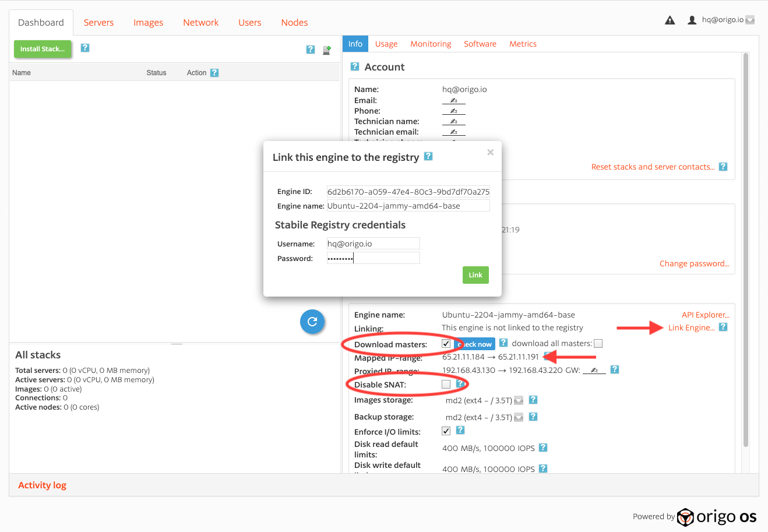Click the alert warning triangle icon

(x=670, y=20)
